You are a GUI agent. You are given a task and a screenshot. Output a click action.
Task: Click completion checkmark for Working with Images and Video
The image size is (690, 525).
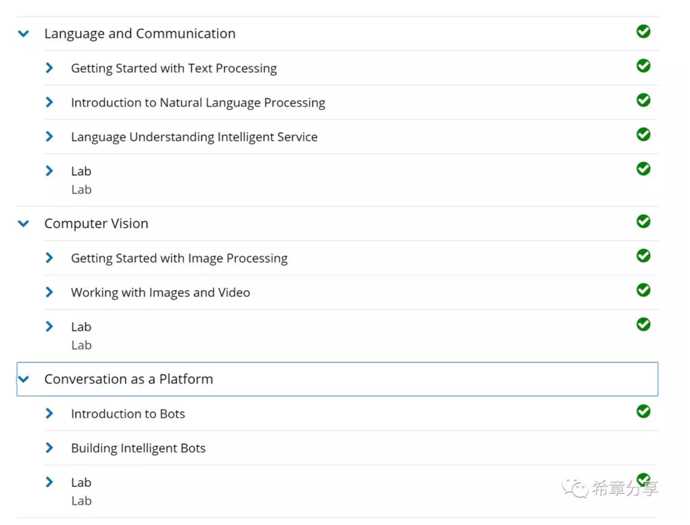coord(643,290)
